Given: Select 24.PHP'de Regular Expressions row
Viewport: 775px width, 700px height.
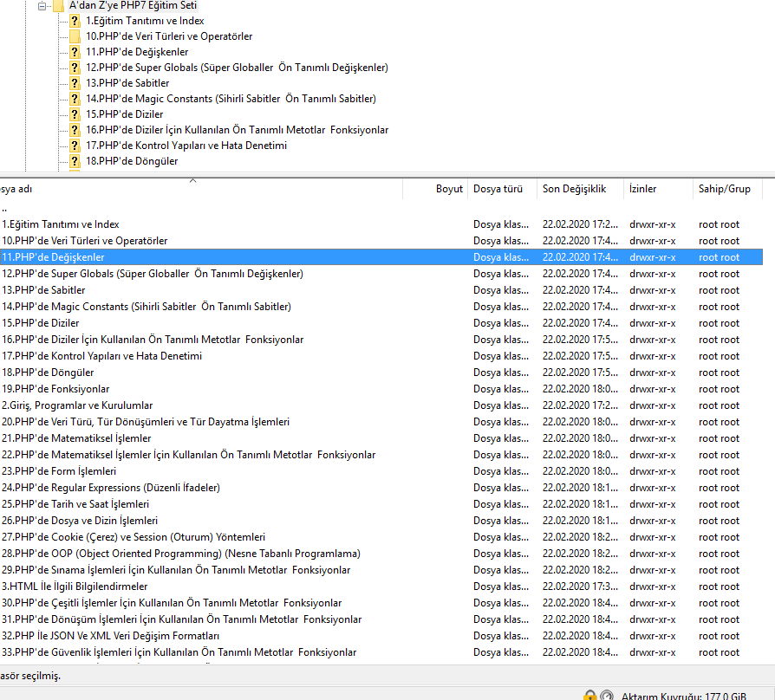Looking at the screenshot, I should [381, 488].
